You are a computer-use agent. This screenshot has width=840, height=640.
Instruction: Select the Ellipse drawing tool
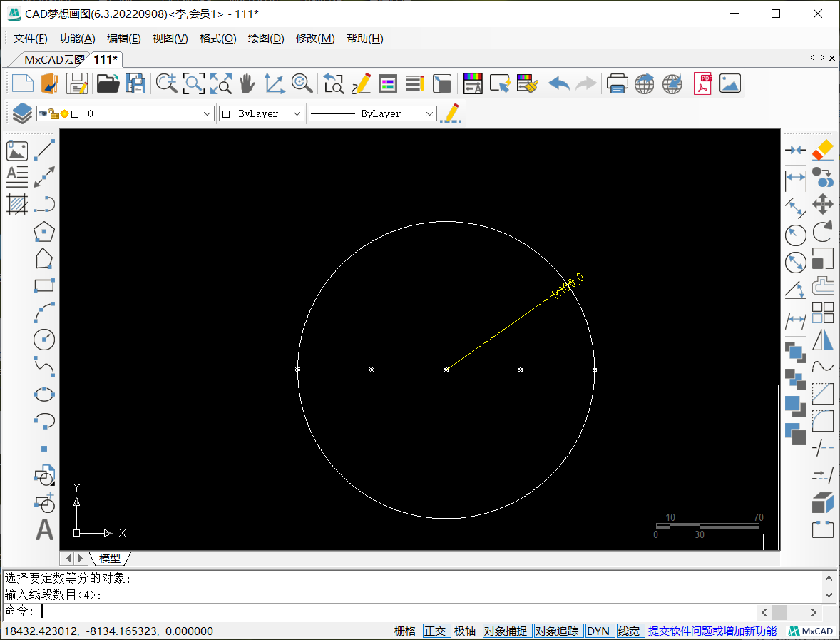coord(44,394)
